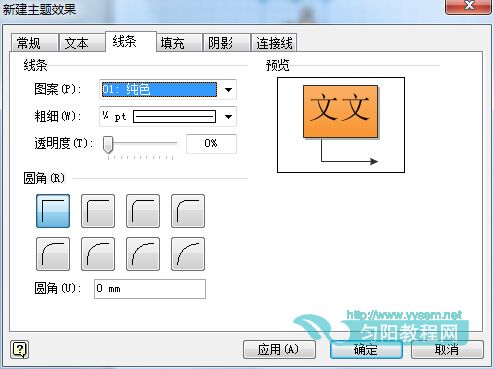Pick the third rounding style in bottom row
The height and width of the screenshot is (369, 494).
143,254
